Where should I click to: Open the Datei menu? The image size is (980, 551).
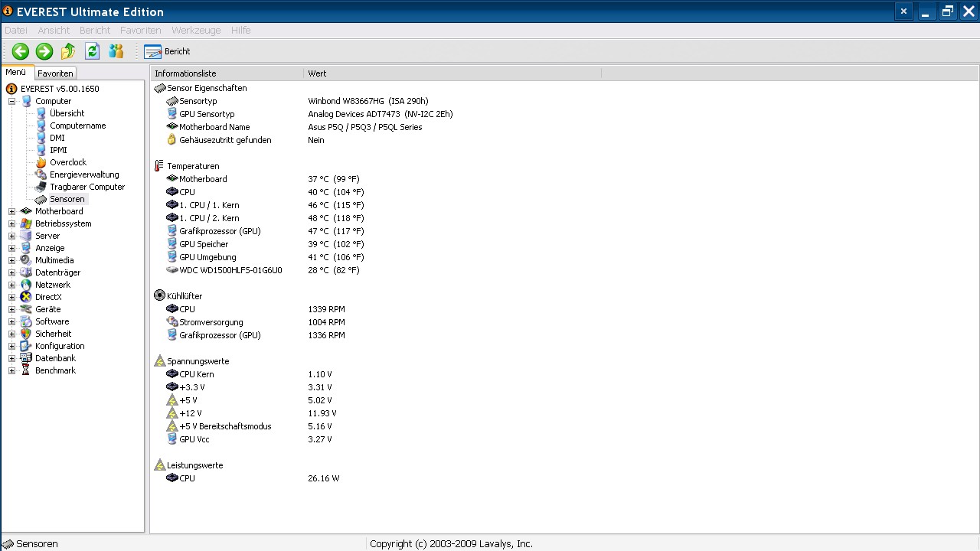(x=15, y=30)
